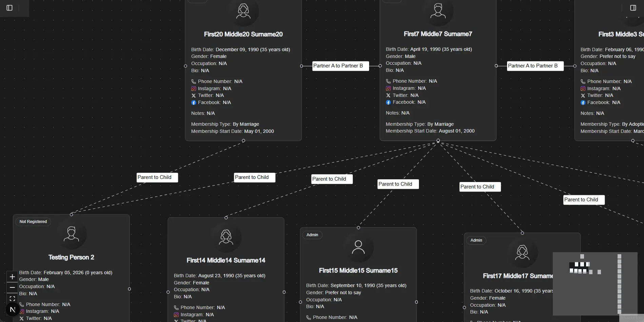The image size is (644, 322).
Task: Select the Parent to Child label leading to Testing Person 2
Action: coord(157,177)
